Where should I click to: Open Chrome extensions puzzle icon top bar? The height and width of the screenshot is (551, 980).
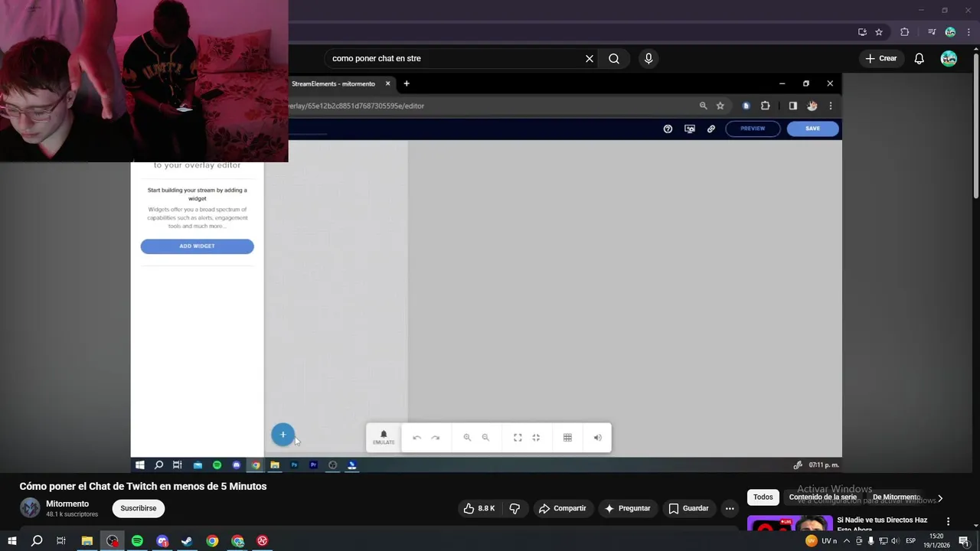(x=904, y=32)
